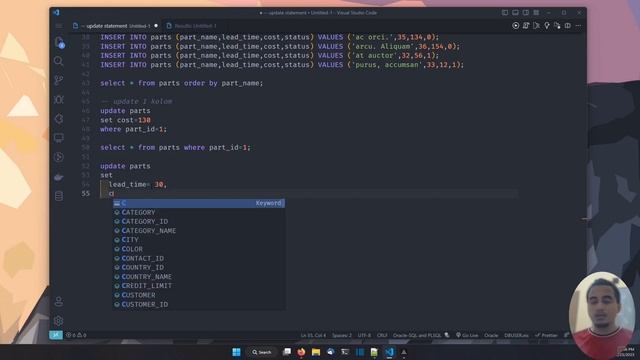
Task: Select CATEGORY_NAME suggestion
Action: (x=199, y=231)
